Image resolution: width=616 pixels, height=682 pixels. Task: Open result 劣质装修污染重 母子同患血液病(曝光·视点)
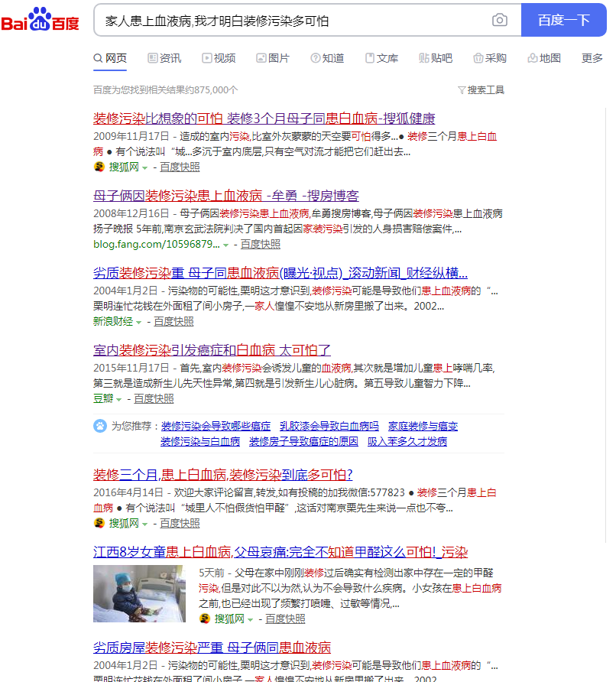(x=280, y=273)
